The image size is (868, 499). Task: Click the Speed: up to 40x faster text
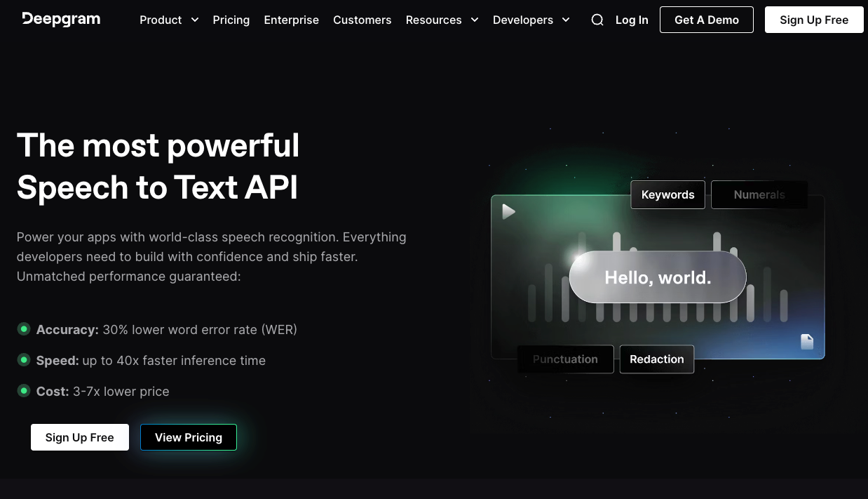pyautogui.click(x=151, y=360)
